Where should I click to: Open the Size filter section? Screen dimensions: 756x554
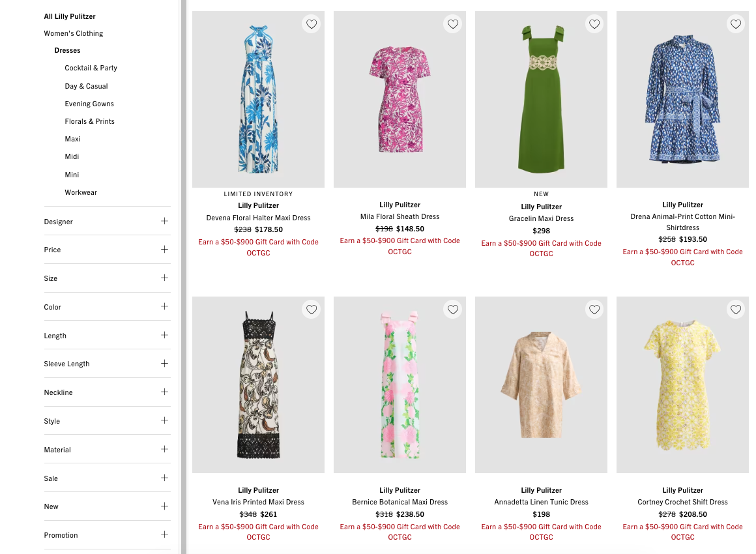107,278
